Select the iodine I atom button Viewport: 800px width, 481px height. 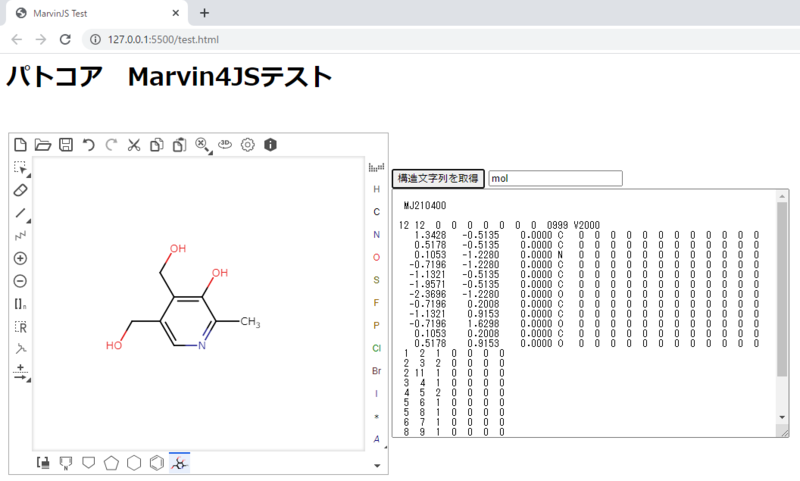pos(377,393)
